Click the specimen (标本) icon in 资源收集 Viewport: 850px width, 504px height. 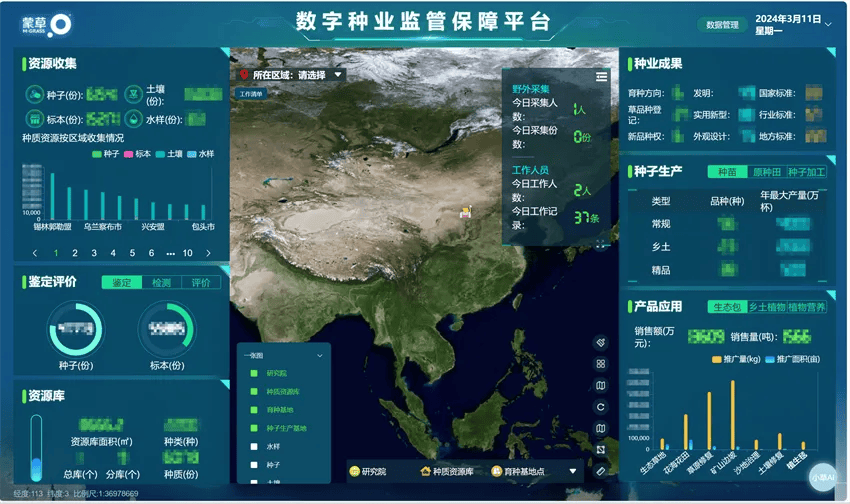(x=35, y=119)
